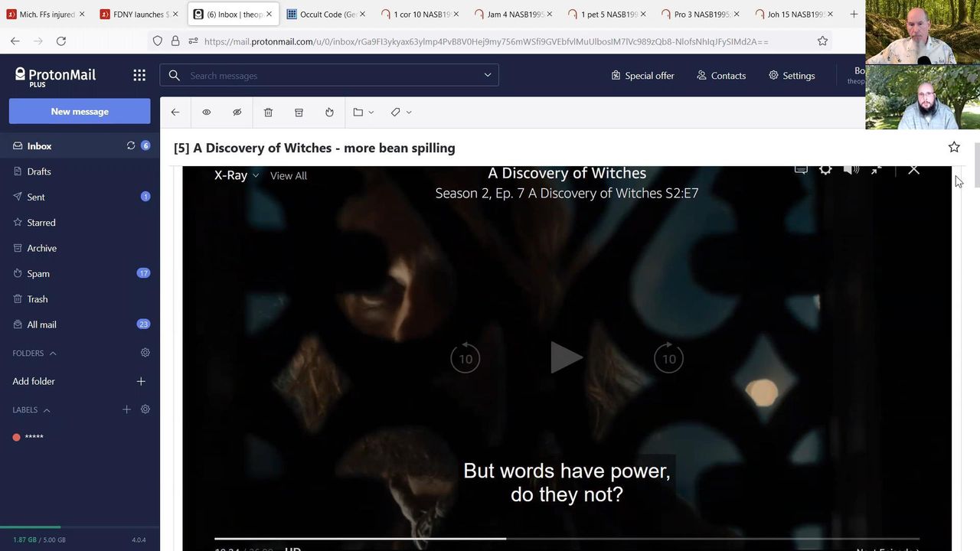Click the video progress bar
This screenshot has width=980, height=551.
click(567, 539)
